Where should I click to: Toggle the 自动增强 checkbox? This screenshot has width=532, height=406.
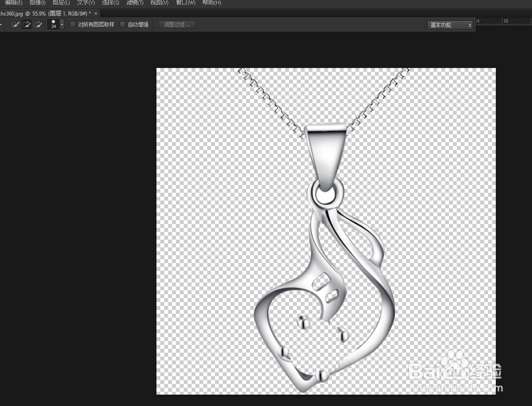[122, 24]
